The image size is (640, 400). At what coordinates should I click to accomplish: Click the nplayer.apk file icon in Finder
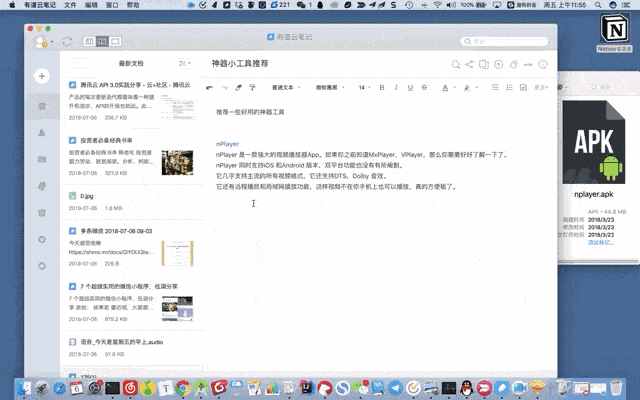593,142
